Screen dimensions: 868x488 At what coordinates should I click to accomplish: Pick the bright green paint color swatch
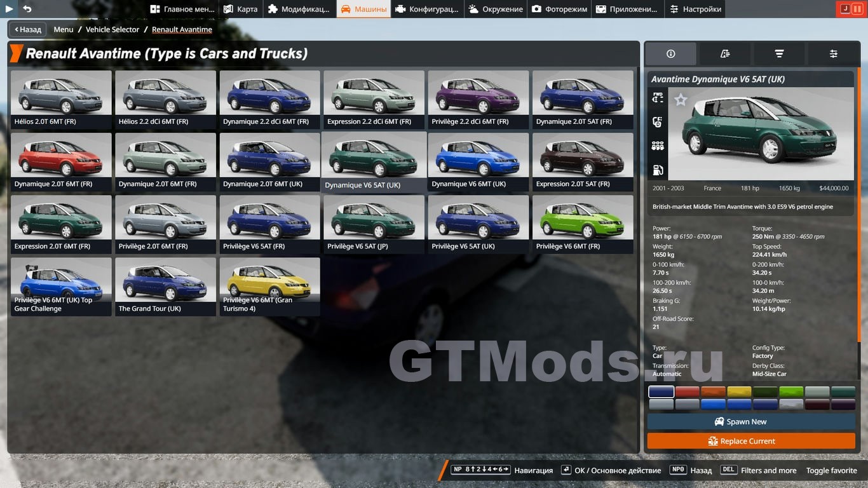pyautogui.click(x=791, y=391)
